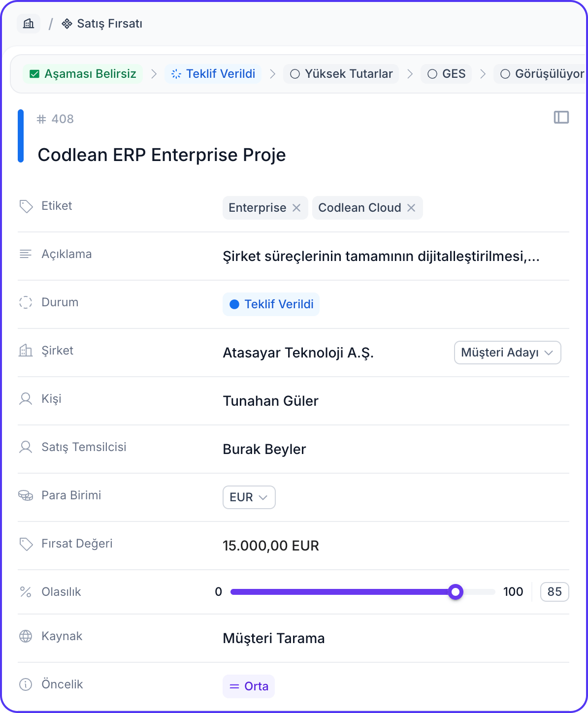Toggle the side panel layout icon
Screen dimensions: 588x713
click(x=561, y=117)
